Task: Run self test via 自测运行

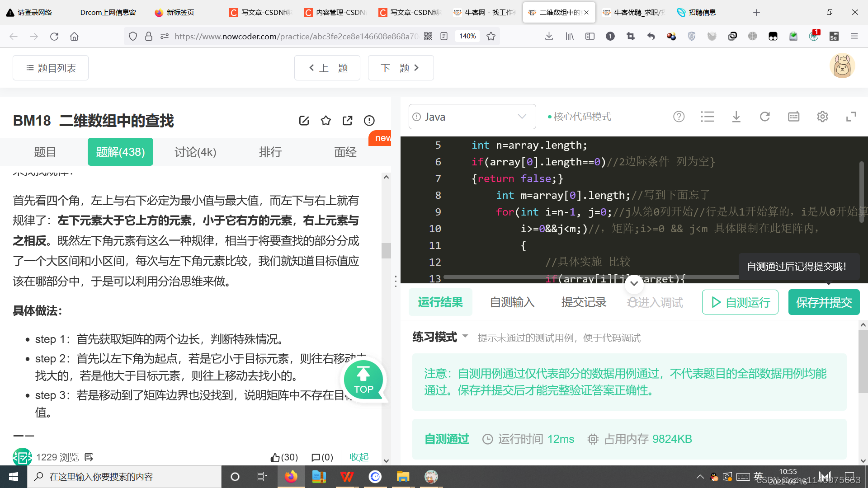Action: [740, 302]
